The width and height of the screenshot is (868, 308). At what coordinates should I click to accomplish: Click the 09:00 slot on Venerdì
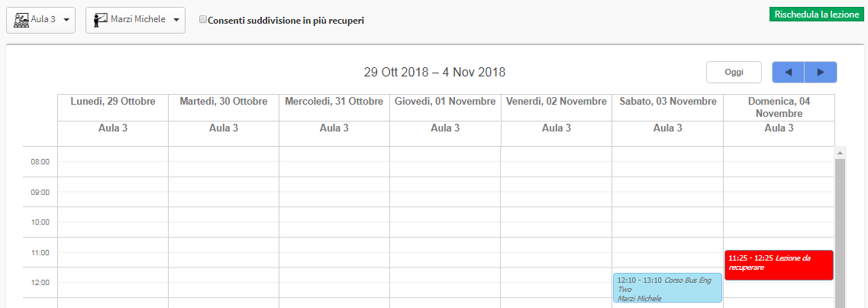(557, 193)
